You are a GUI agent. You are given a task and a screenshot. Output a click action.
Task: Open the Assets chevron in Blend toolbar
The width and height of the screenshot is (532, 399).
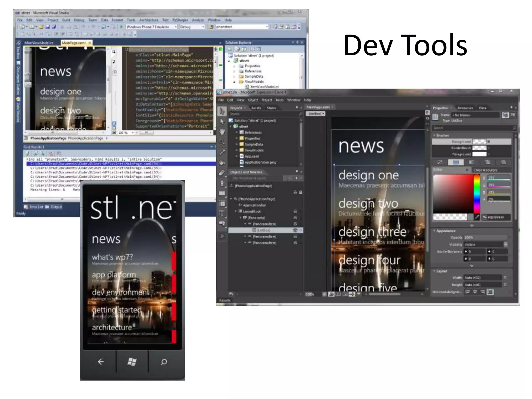[222, 236]
